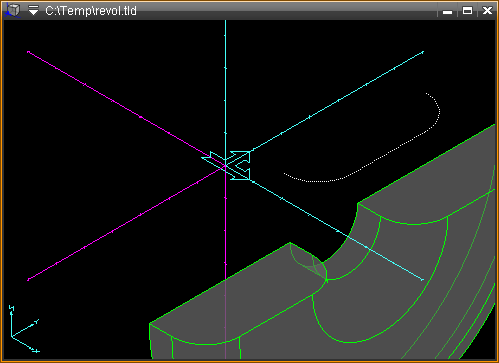Select the cyan axis line going to lower right
Viewport: 499px width, 363px height.
337,230
